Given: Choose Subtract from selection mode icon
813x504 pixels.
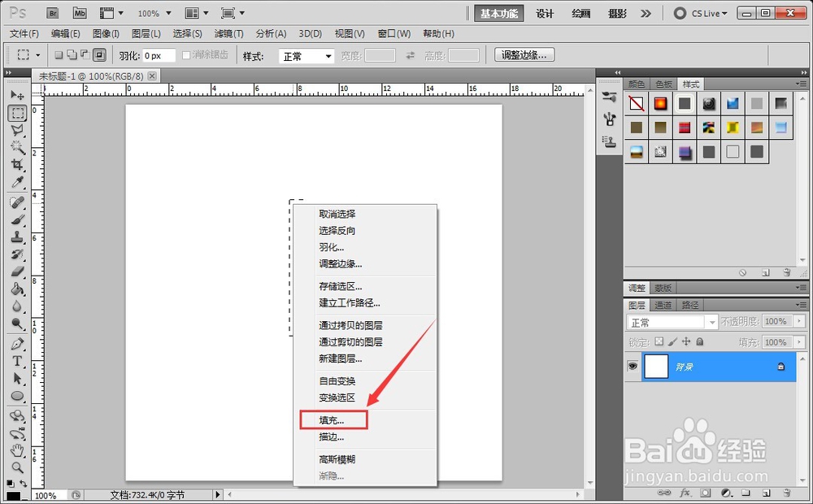Looking at the screenshot, I should tap(85, 54).
